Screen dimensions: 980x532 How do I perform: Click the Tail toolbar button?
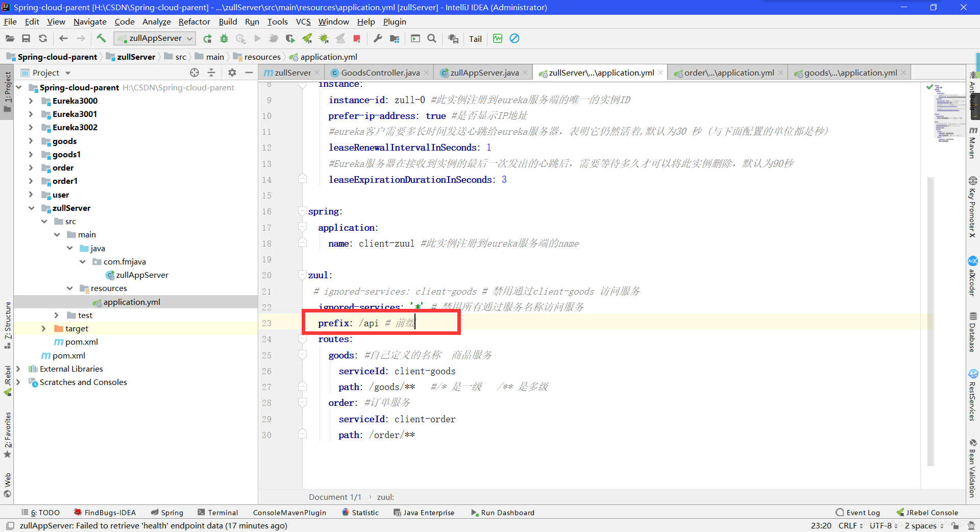point(475,39)
